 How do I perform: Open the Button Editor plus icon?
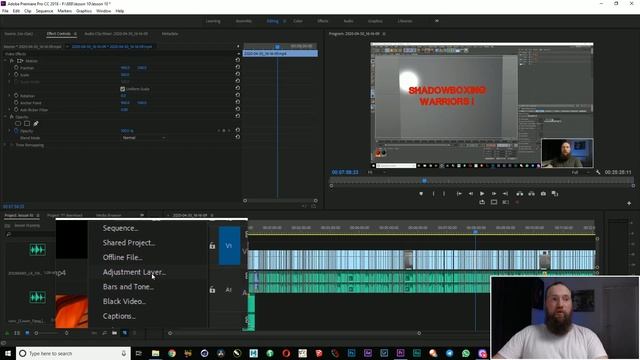(x=629, y=203)
